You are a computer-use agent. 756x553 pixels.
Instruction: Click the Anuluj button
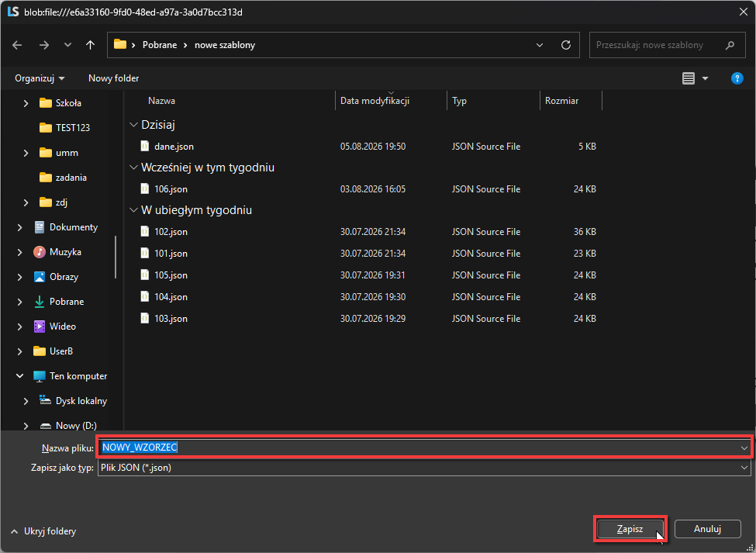click(x=707, y=529)
